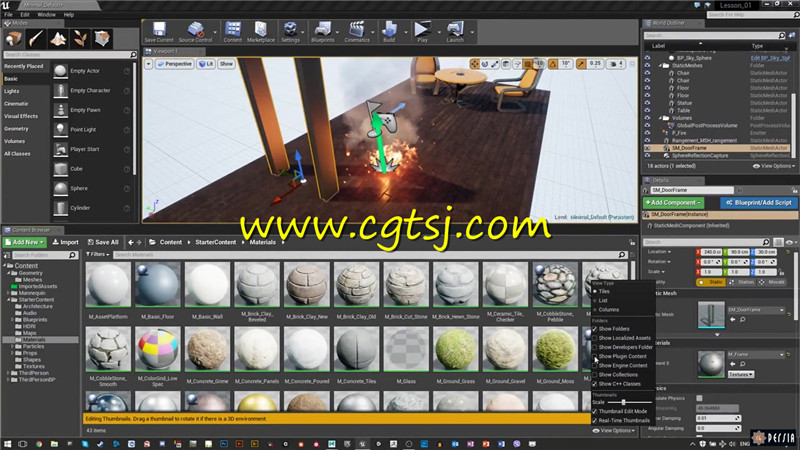Viewport: 800px width, 450px height.
Task: Click the Import button
Action: 66,242
